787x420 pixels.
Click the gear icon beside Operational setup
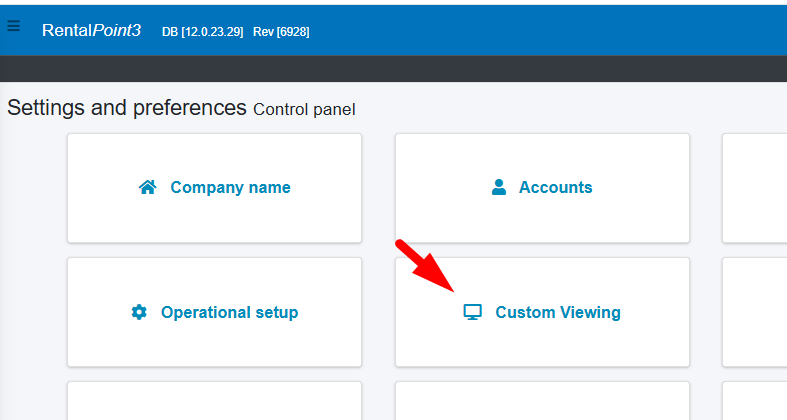coord(139,312)
